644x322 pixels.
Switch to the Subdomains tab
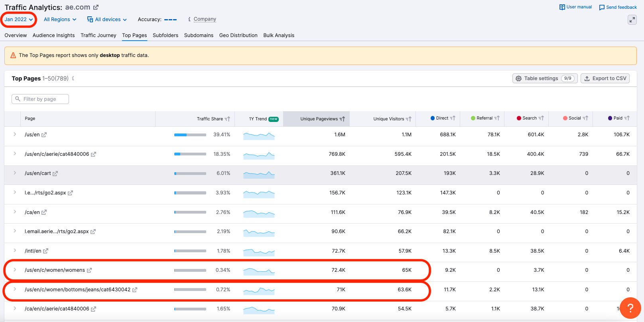(199, 35)
